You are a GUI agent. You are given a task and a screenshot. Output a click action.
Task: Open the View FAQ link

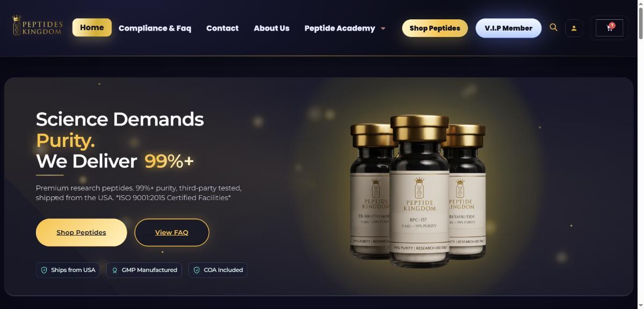click(172, 232)
